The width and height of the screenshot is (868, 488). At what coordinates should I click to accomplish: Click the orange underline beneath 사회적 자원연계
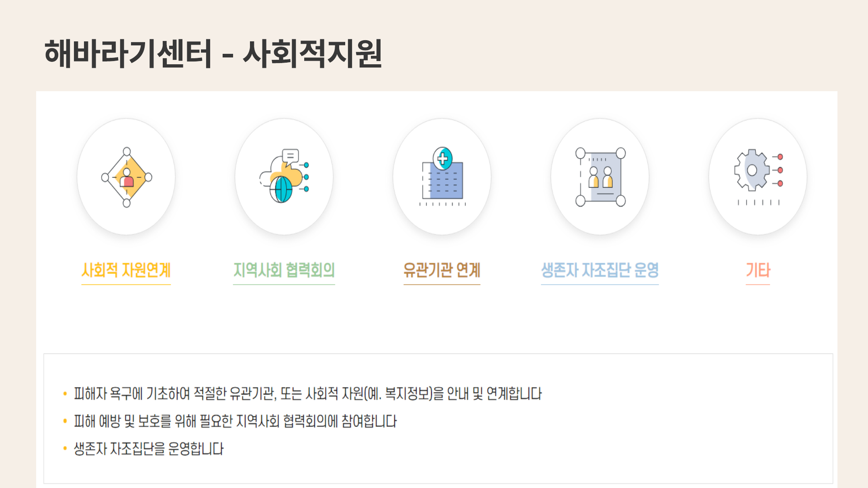point(126,284)
